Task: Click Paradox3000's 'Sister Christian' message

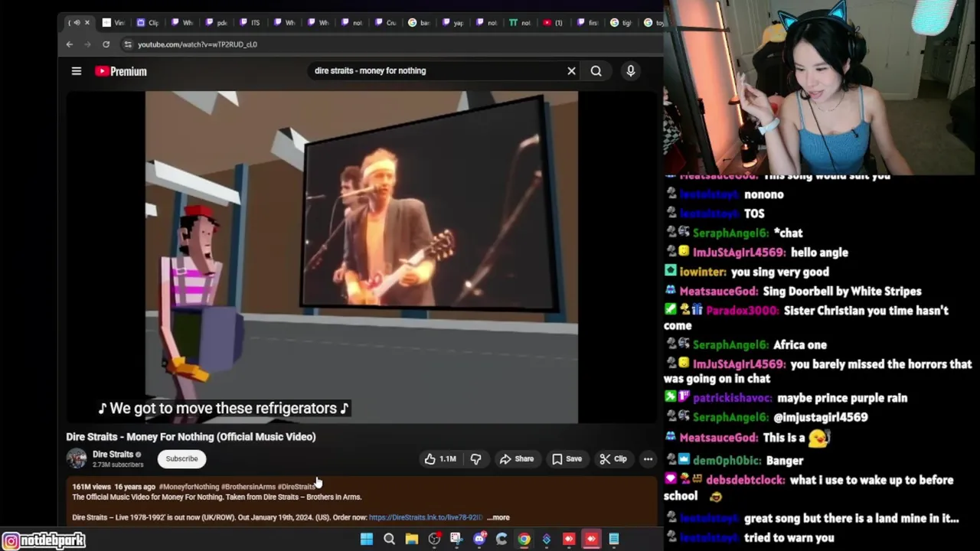Action: [807, 318]
